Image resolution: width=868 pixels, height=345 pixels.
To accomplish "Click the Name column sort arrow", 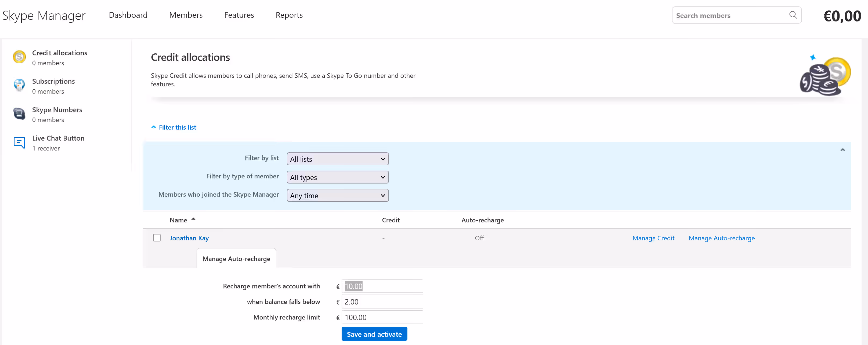I will 193,219.
